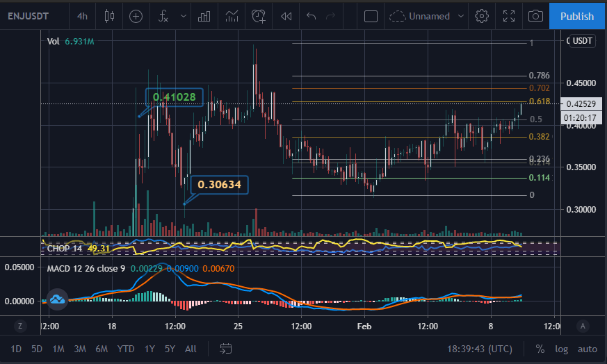Click the compare/add symbol plus icon
The width and height of the screenshot is (607, 364).
coord(136,16)
